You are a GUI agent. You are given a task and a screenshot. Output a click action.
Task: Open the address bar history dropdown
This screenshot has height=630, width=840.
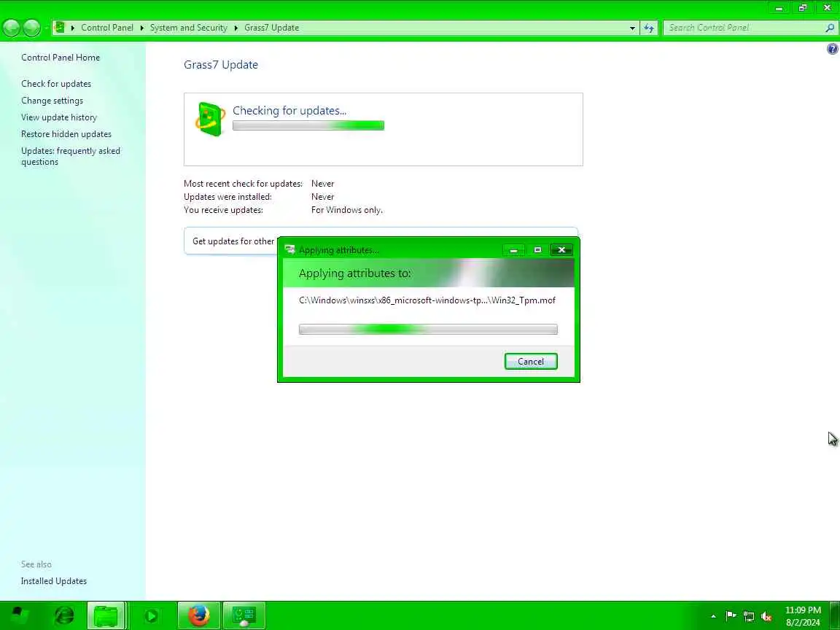coord(632,28)
